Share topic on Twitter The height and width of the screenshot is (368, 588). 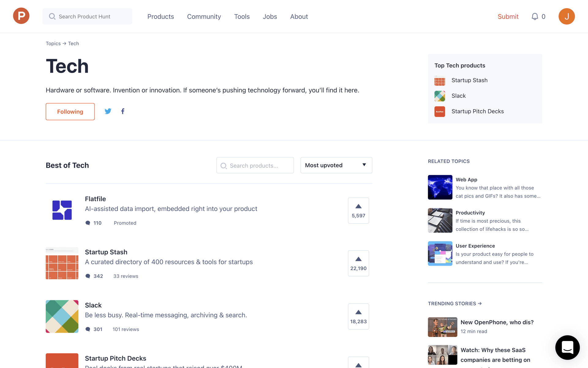coord(108,111)
